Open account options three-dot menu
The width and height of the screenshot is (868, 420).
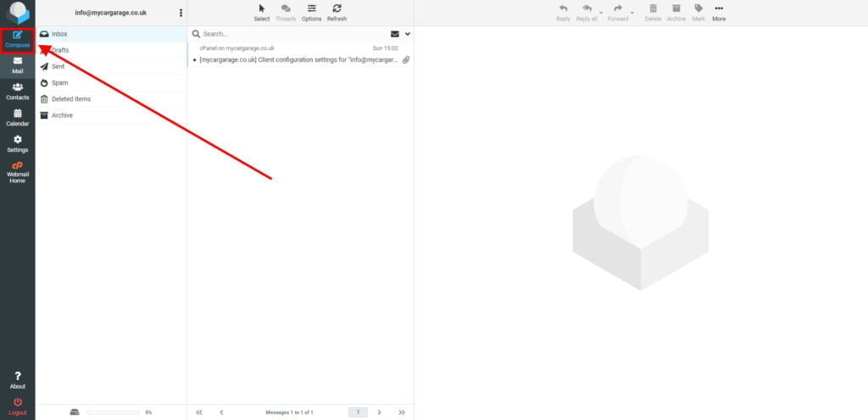coord(181,13)
